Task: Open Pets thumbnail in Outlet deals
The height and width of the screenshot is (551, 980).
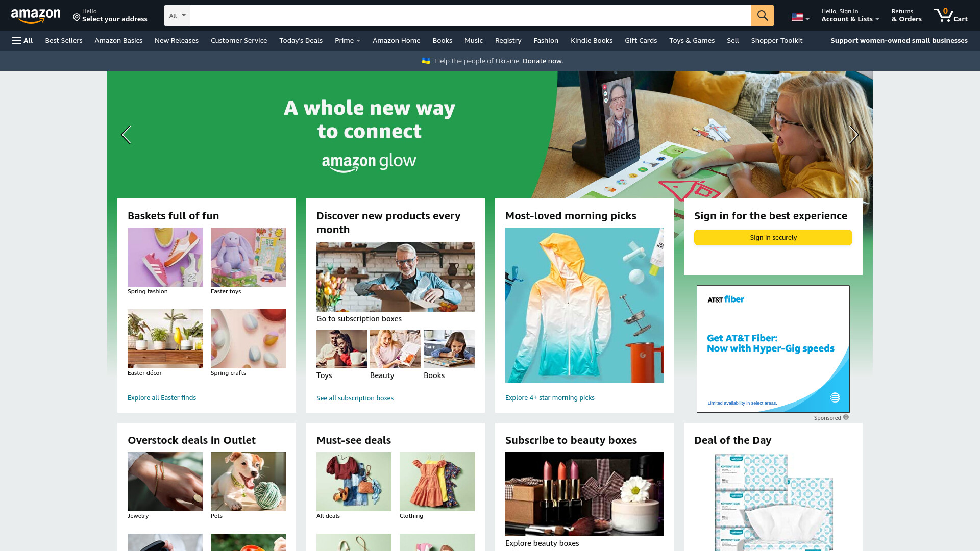Action: coord(248,482)
